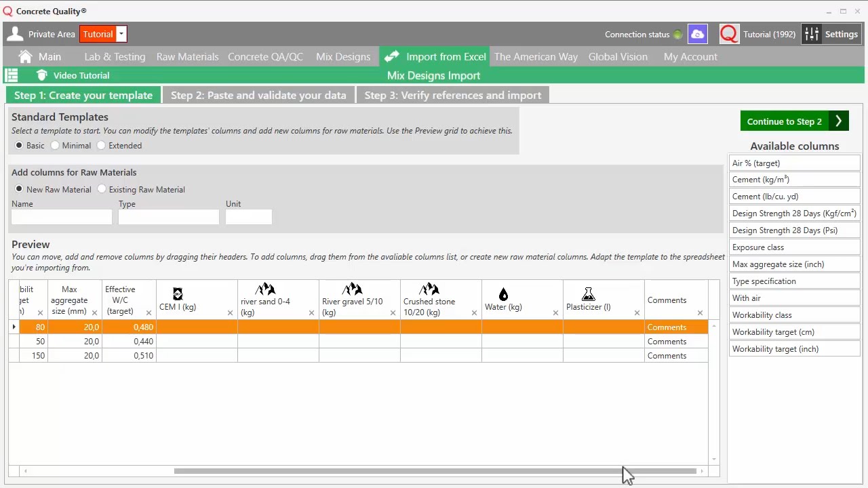This screenshot has width=868, height=488.
Task: Select With air available column
Action: click(794, 298)
